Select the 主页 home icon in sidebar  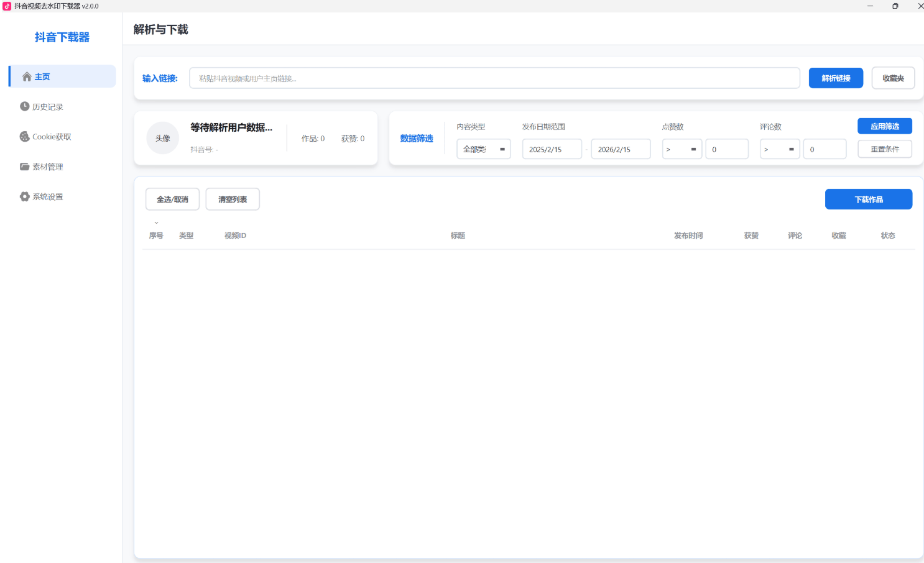pyautogui.click(x=27, y=76)
